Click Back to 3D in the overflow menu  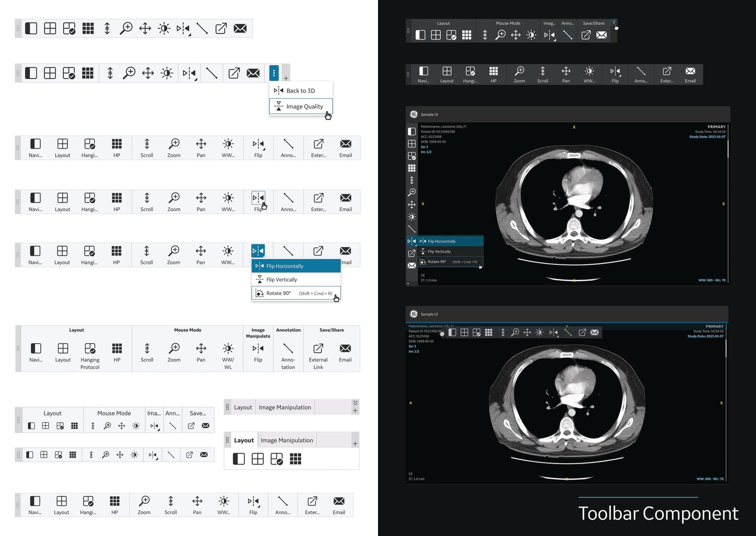(x=301, y=90)
